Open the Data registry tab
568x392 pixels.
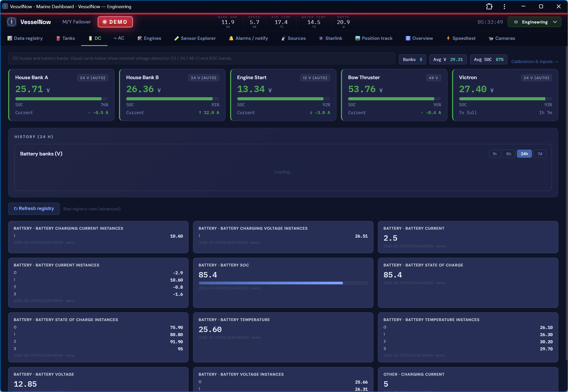(25, 38)
